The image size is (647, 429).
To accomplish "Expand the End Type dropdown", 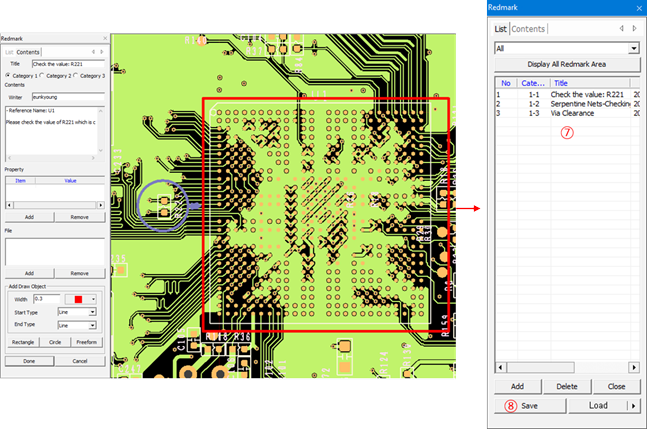I will 91,325.
